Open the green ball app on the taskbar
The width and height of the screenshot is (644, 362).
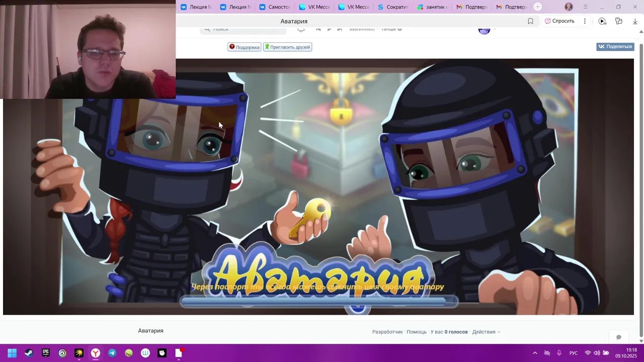[x=128, y=353]
